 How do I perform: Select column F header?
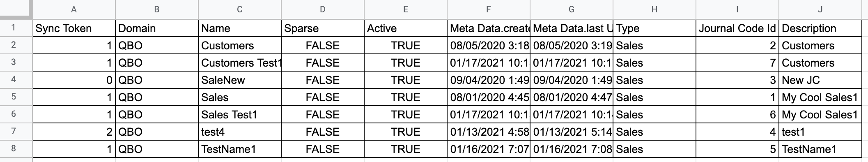489,9
